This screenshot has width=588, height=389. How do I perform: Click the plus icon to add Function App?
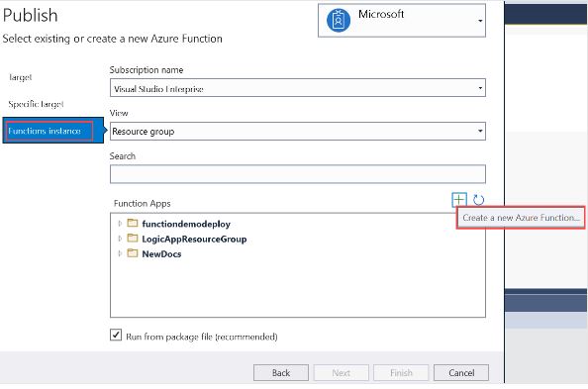(459, 200)
